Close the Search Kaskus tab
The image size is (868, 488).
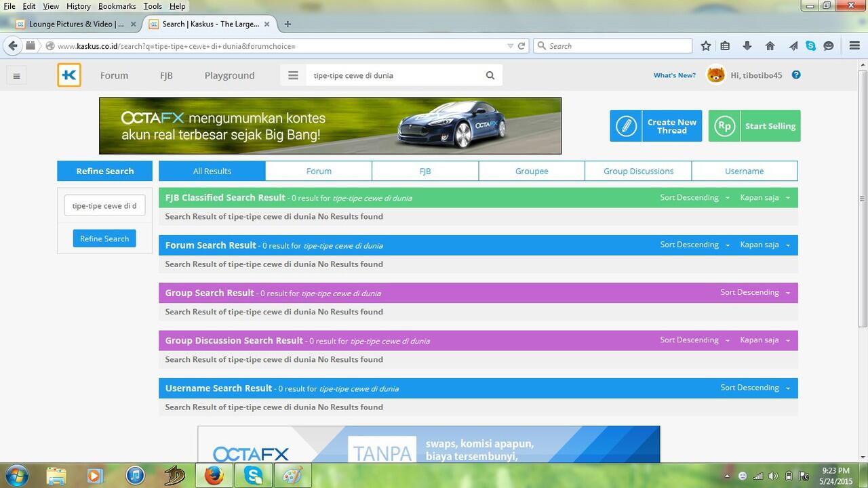point(267,24)
